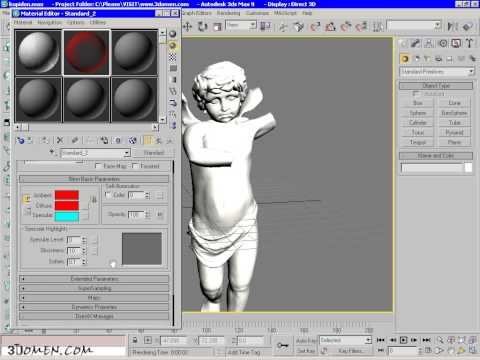
Task: Open the Standard Primitives dropdown
Action: [x=471, y=72]
